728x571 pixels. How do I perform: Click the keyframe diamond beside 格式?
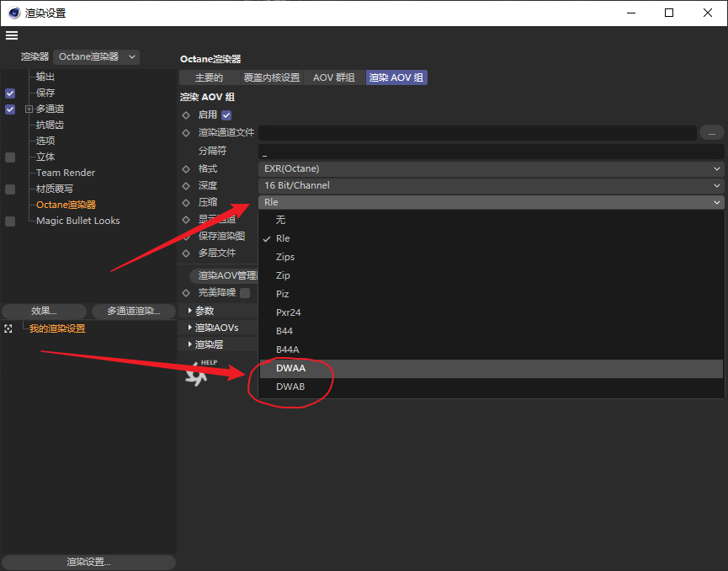(186, 169)
